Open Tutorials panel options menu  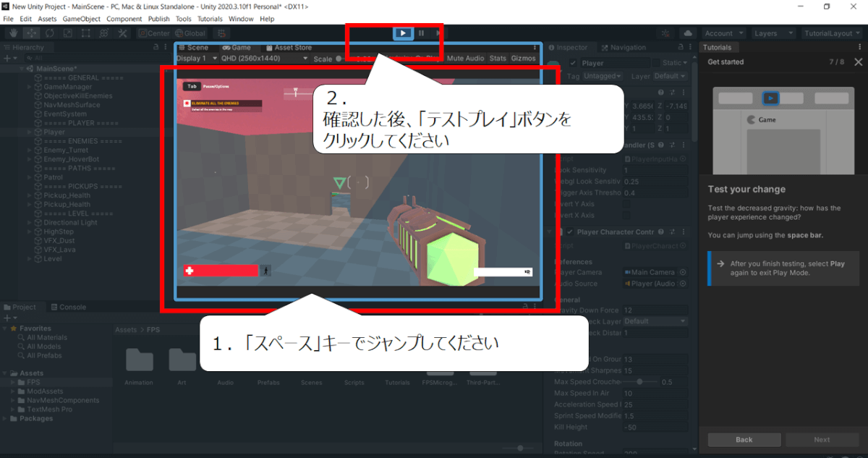861,48
